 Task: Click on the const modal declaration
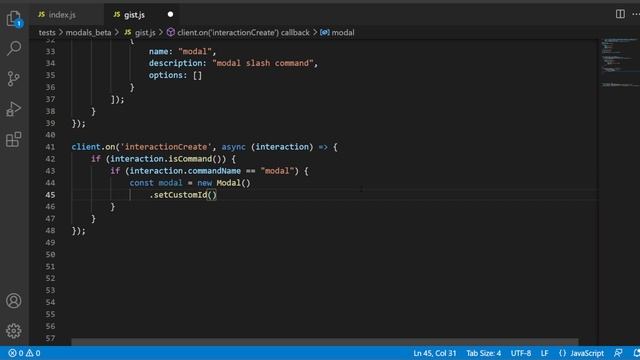click(x=156, y=183)
